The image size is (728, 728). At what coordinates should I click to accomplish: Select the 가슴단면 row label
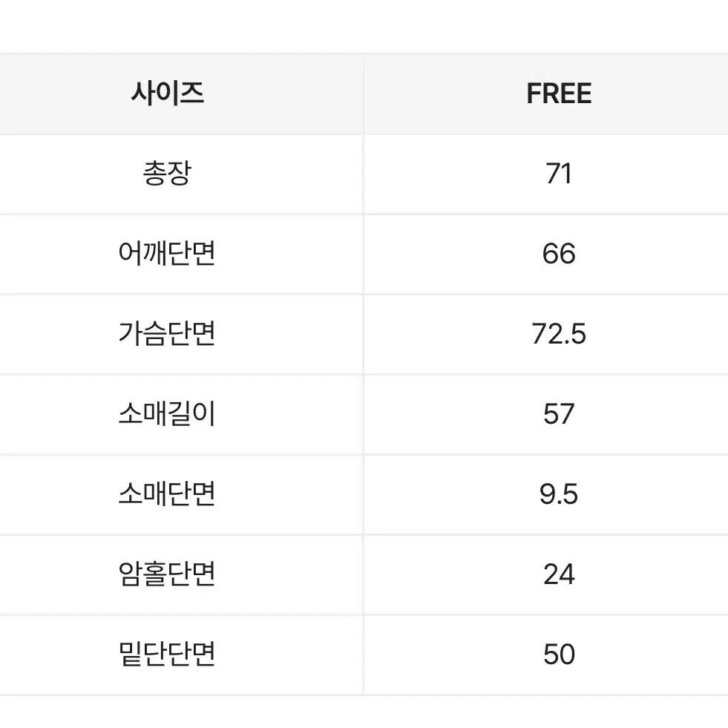point(167,333)
